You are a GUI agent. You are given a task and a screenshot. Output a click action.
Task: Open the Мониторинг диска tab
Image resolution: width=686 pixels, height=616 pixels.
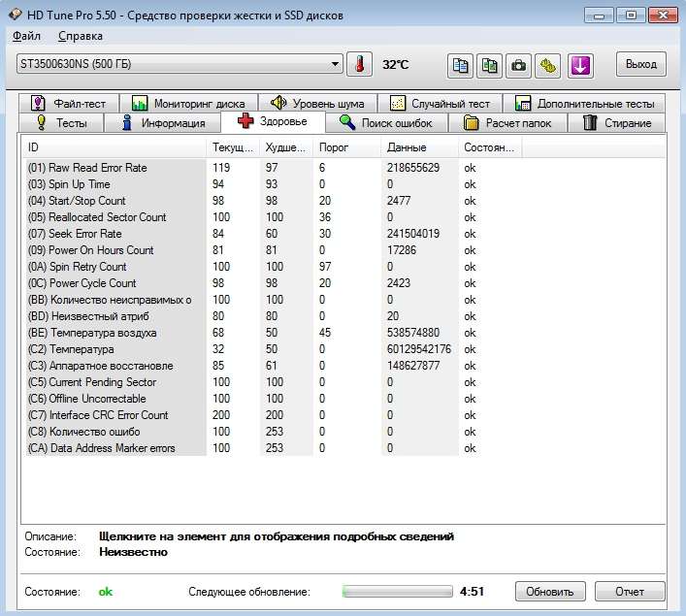coord(191,103)
